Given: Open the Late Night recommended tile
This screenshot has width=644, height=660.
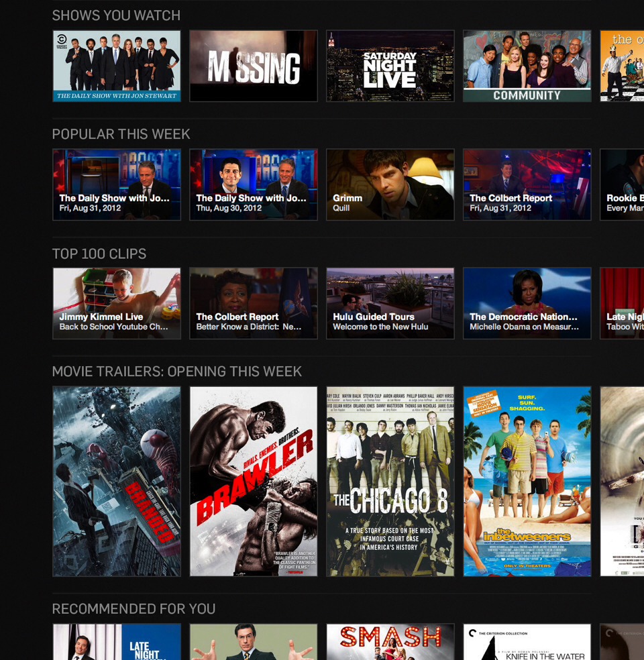Looking at the screenshot, I should [x=117, y=641].
